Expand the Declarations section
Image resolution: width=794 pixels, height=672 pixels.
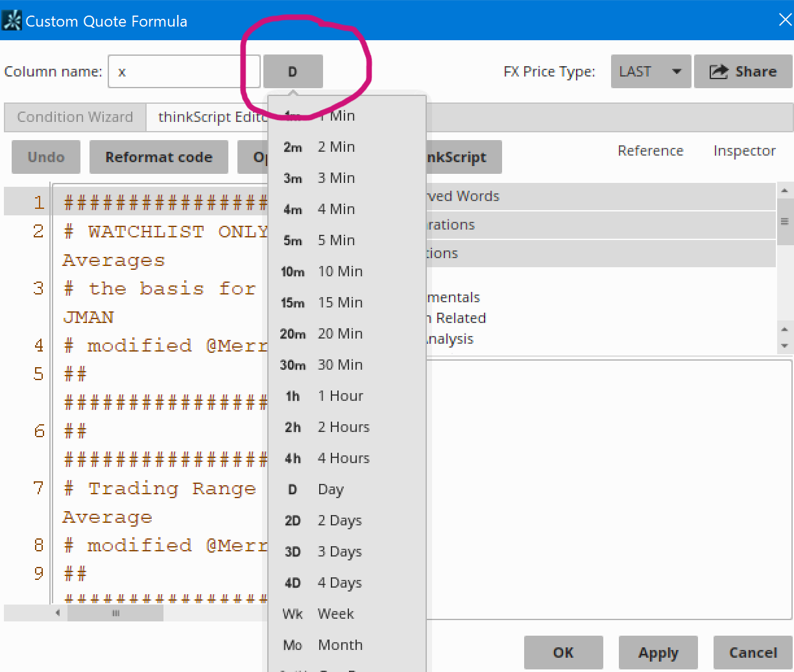click(601, 224)
